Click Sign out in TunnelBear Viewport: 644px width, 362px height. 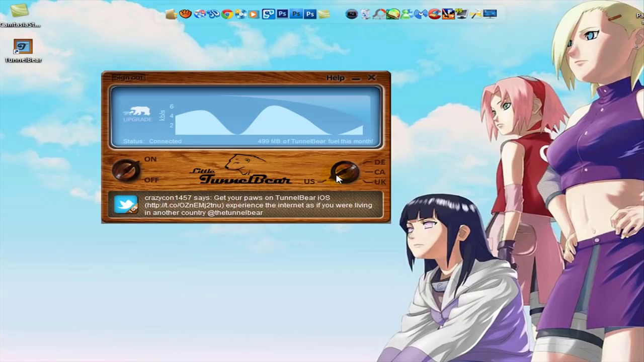pyautogui.click(x=128, y=77)
